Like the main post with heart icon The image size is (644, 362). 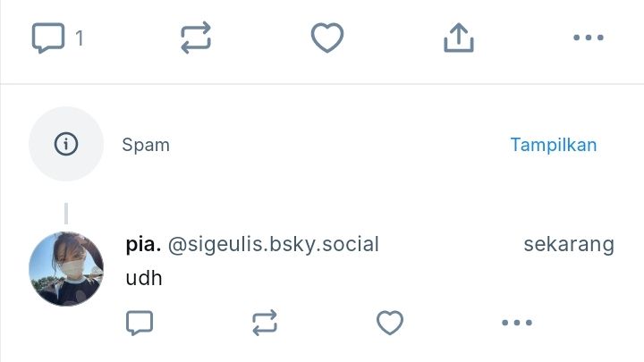pyautogui.click(x=327, y=38)
